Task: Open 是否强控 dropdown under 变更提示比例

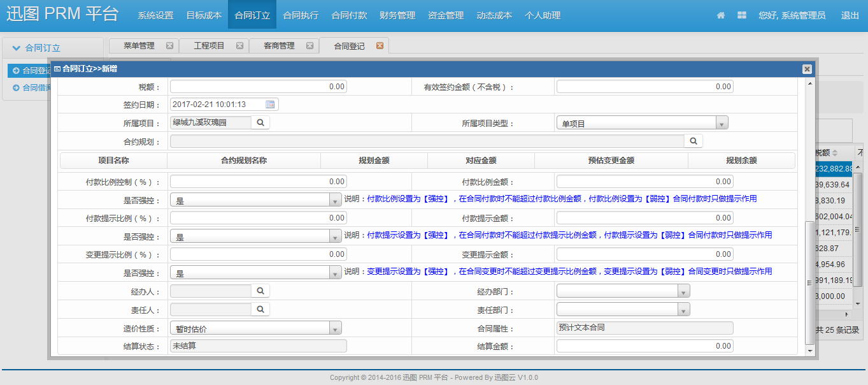Action: coord(335,273)
